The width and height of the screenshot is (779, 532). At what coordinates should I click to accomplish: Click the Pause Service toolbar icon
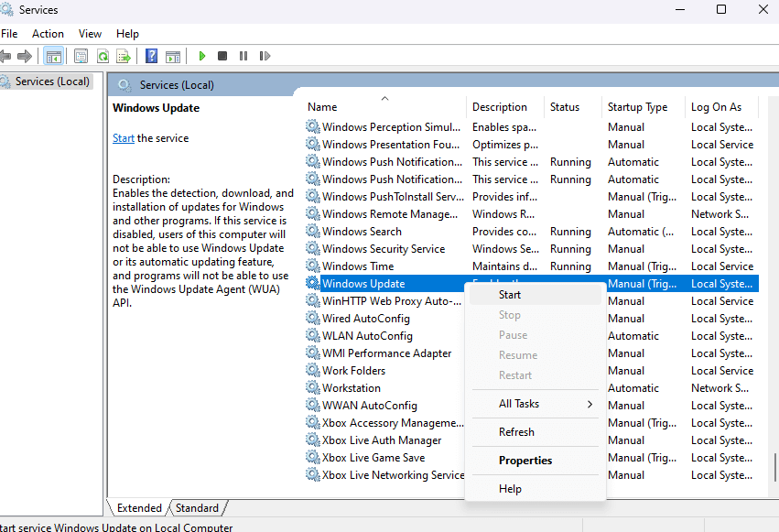pyautogui.click(x=243, y=56)
